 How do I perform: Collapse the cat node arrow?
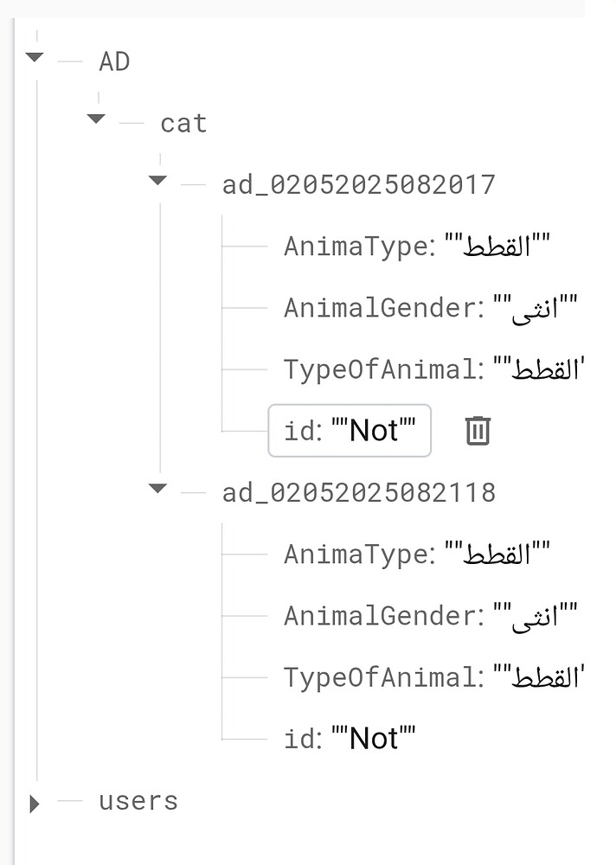(96, 119)
